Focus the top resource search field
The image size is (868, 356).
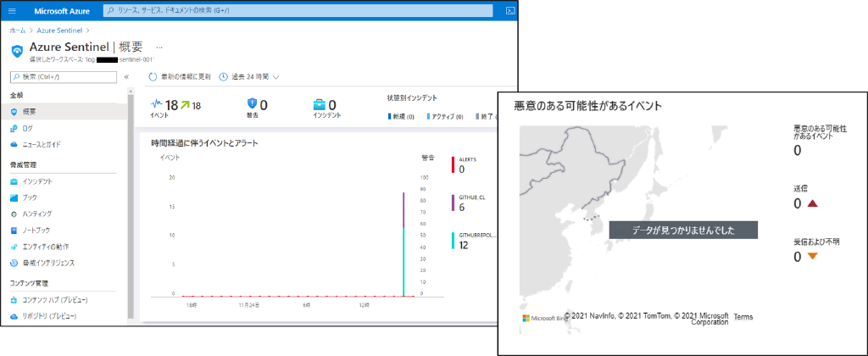[298, 10]
